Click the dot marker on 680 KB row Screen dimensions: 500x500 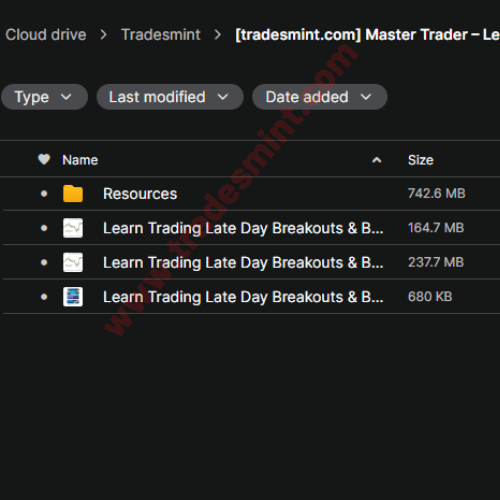tap(44, 297)
